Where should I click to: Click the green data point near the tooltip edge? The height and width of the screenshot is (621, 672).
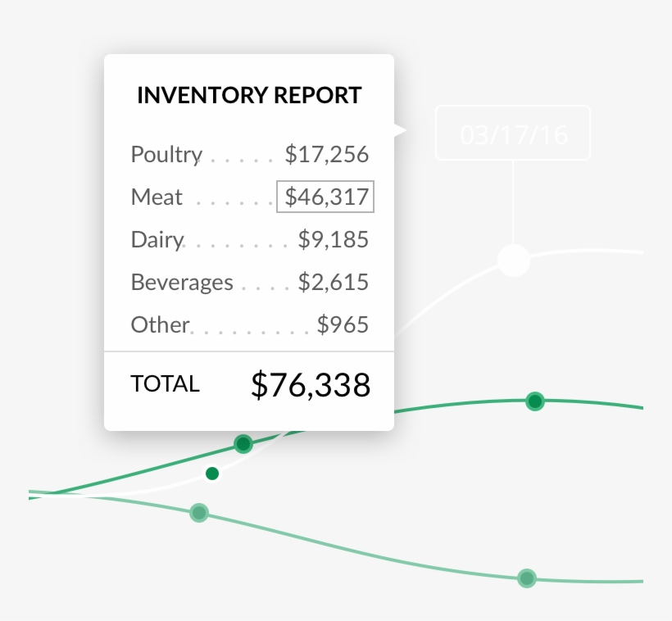point(243,443)
